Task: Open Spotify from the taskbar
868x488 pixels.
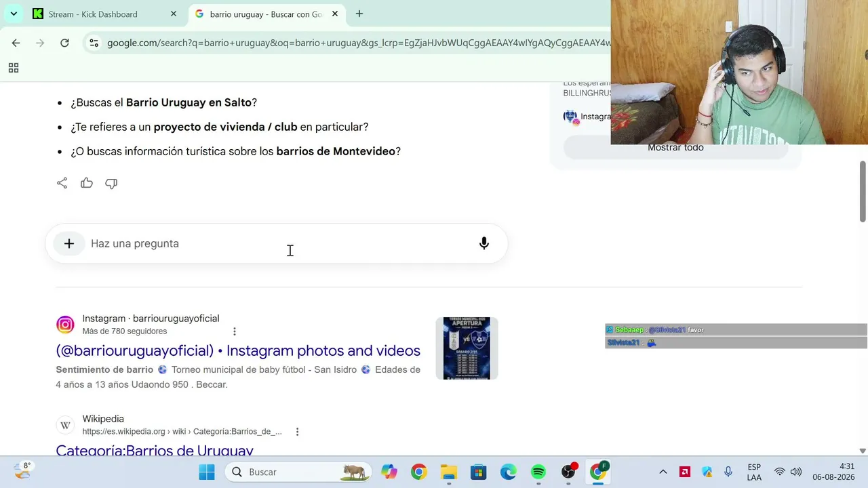Action: pos(538,472)
